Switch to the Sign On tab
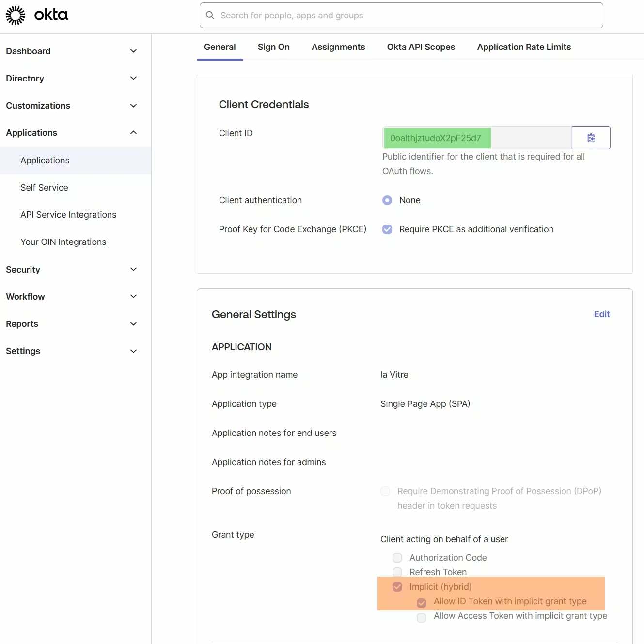The image size is (644, 644). coord(274,47)
